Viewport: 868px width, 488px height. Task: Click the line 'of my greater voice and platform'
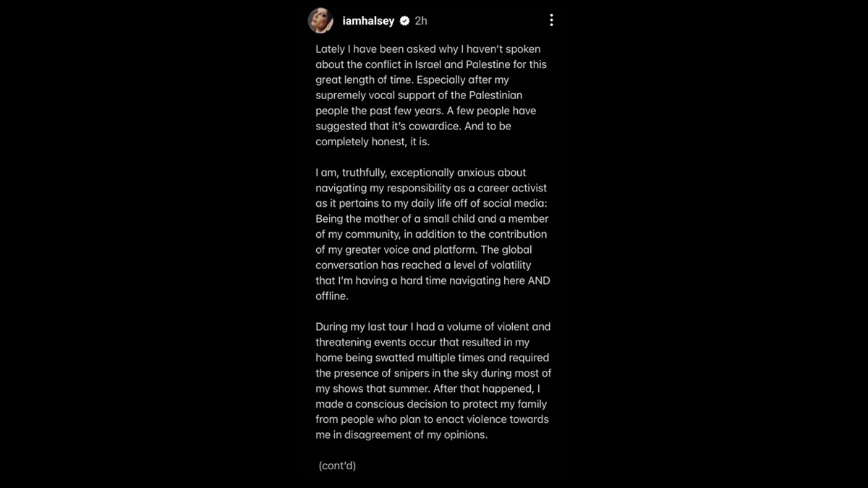click(397, 249)
